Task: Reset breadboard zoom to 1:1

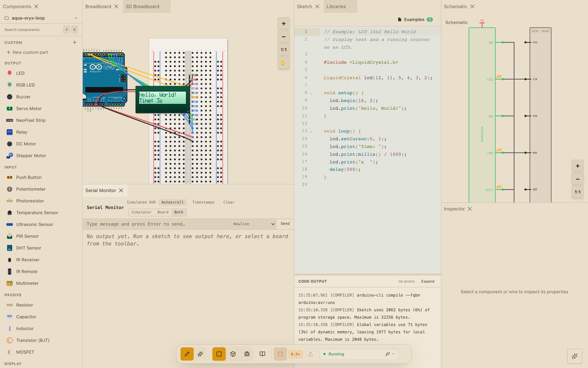Action: pos(284,50)
